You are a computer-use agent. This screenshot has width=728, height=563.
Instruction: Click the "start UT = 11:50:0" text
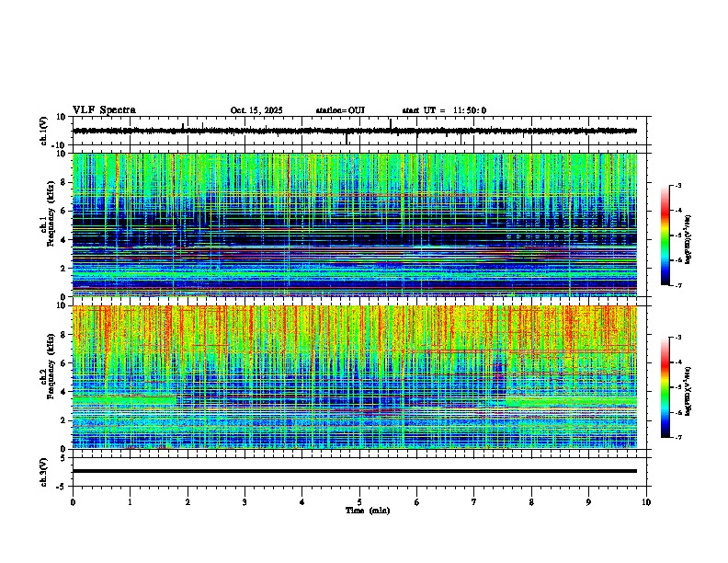coord(444,110)
